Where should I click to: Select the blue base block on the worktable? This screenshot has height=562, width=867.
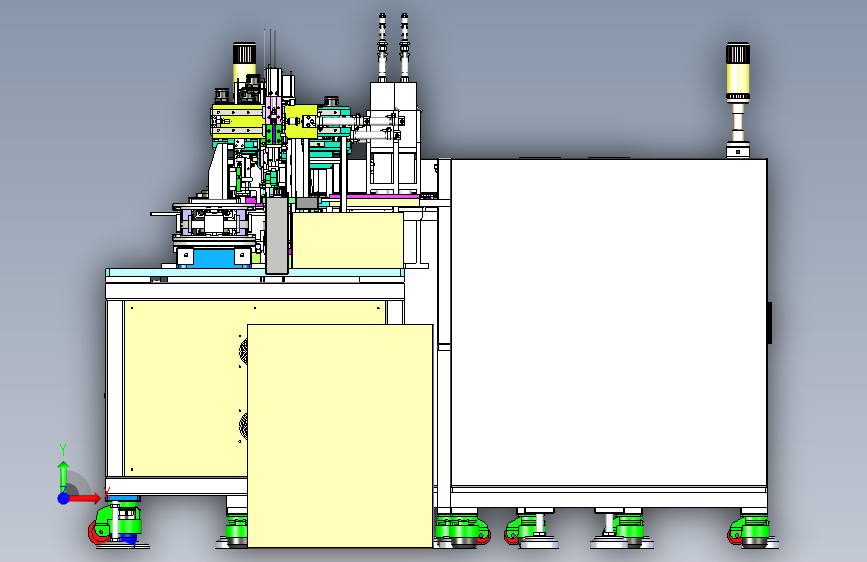pos(214,258)
